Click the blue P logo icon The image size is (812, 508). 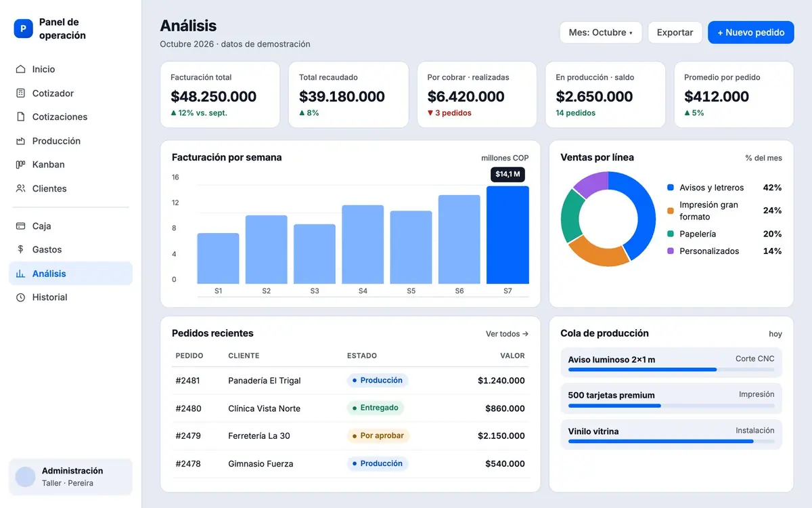24,28
